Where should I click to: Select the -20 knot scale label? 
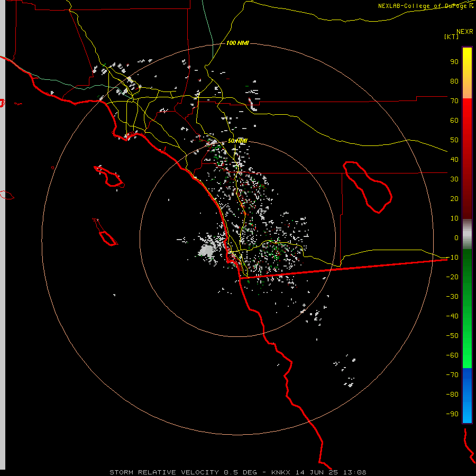tap(452, 277)
